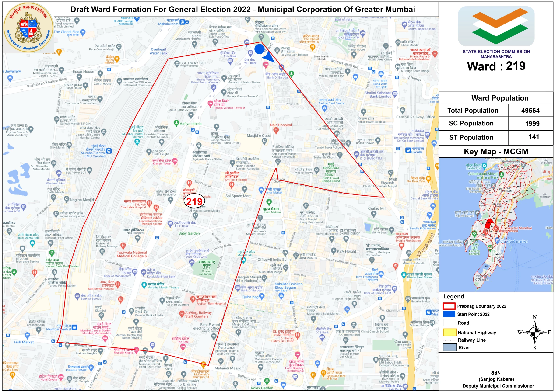
Task: Click the Jhula Maidan green park pin
Action: point(269,202)
